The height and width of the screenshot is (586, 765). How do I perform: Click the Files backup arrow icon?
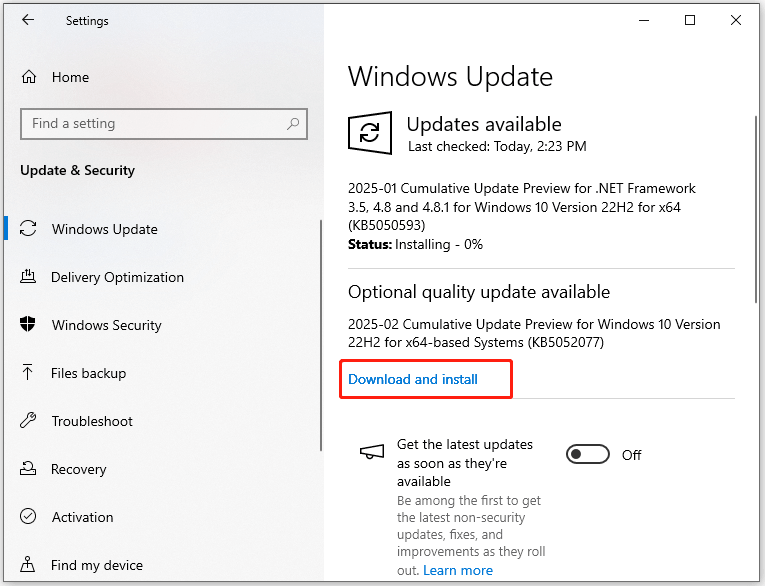29,373
